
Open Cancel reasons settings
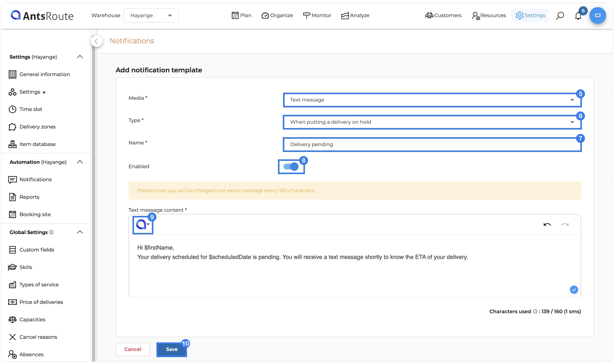coord(38,337)
